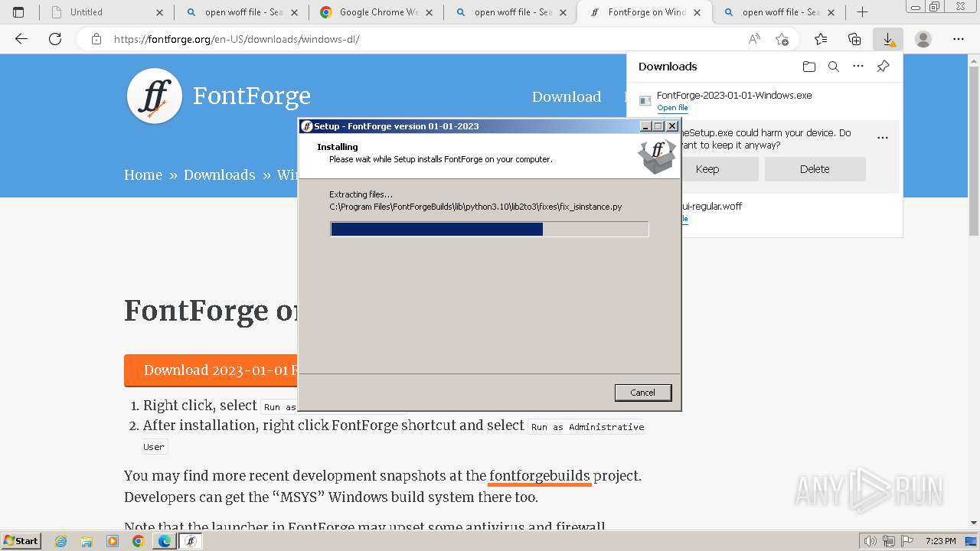
Task: Click orange Download 2023-01-01 button
Action: coord(211,370)
